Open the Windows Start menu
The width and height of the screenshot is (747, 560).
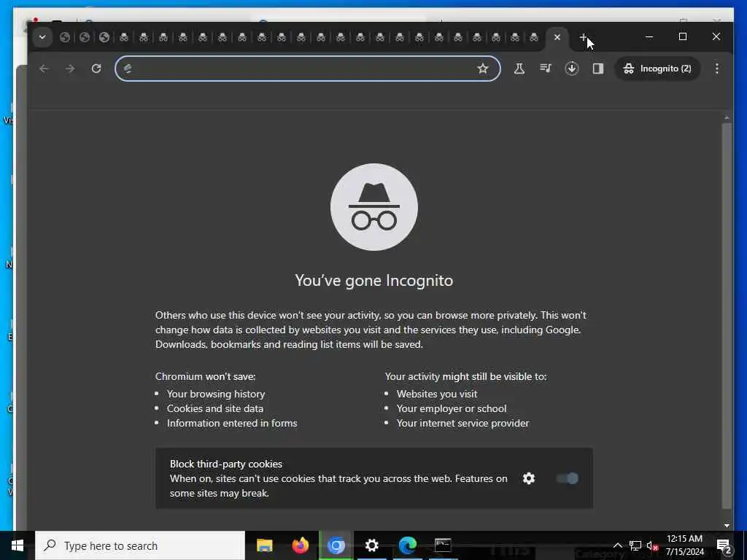click(18, 545)
